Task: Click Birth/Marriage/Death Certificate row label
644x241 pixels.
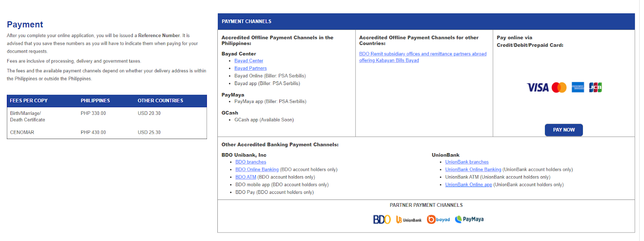Action: (x=27, y=116)
